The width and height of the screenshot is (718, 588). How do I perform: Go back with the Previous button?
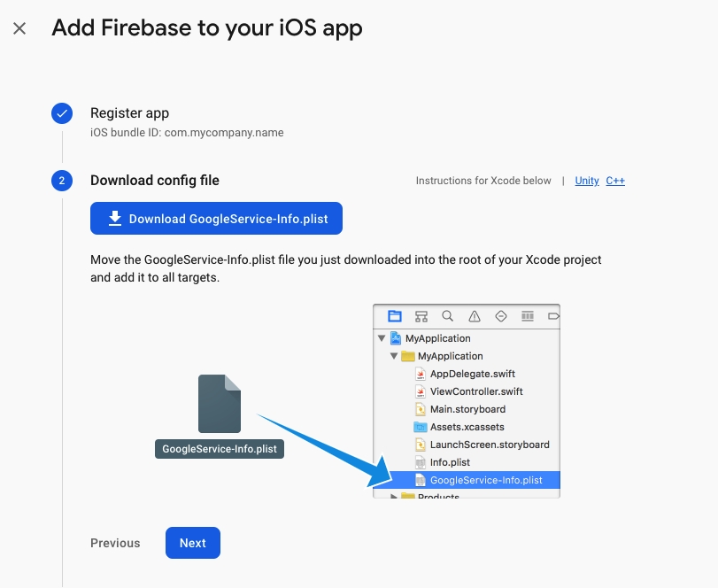pyautogui.click(x=115, y=543)
